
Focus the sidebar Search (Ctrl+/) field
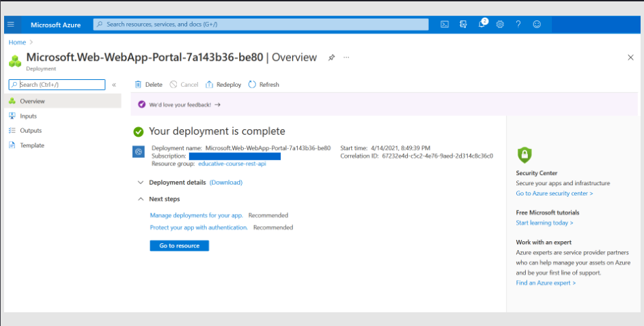click(57, 85)
